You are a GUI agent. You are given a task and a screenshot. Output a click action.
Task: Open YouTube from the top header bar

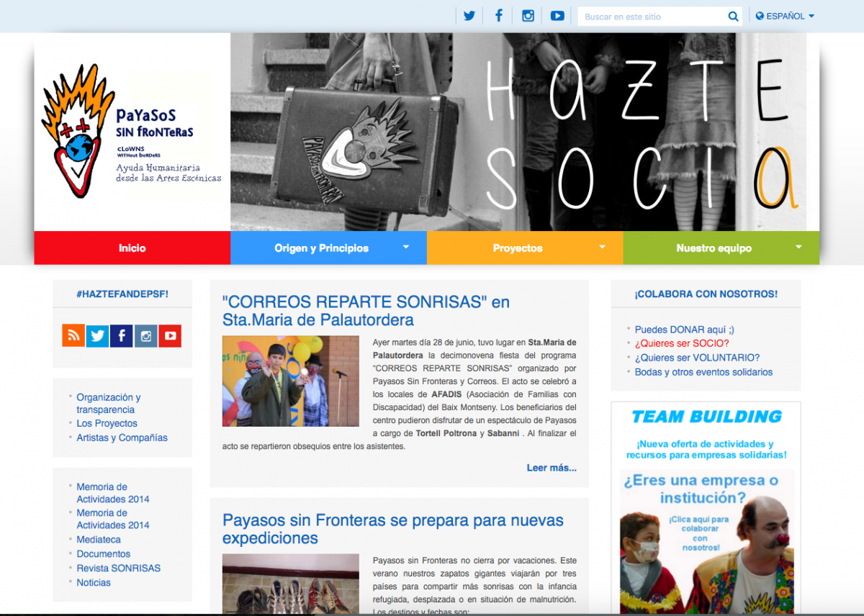(557, 16)
